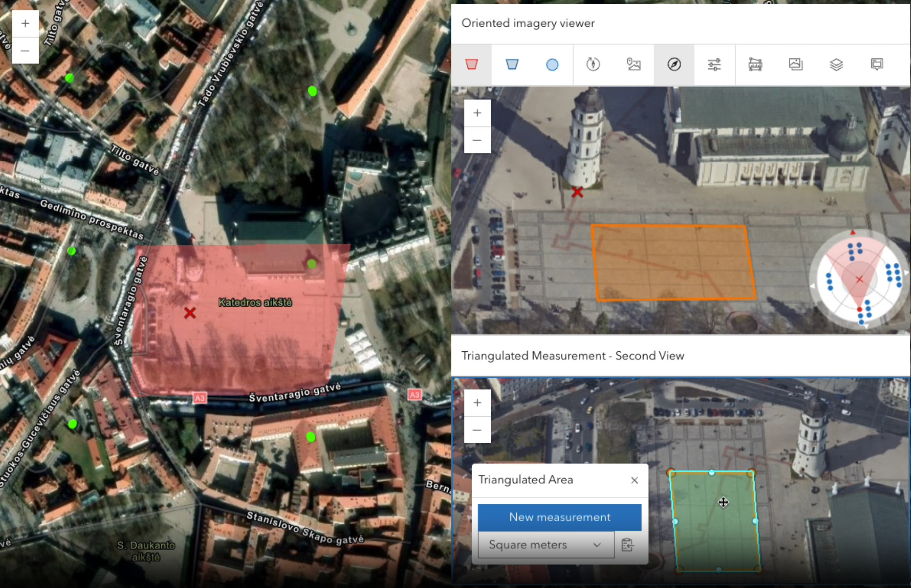The width and height of the screenshot is (911, 588).
Task: Open the stacked layers icon
Action: [x=836, y=65]
